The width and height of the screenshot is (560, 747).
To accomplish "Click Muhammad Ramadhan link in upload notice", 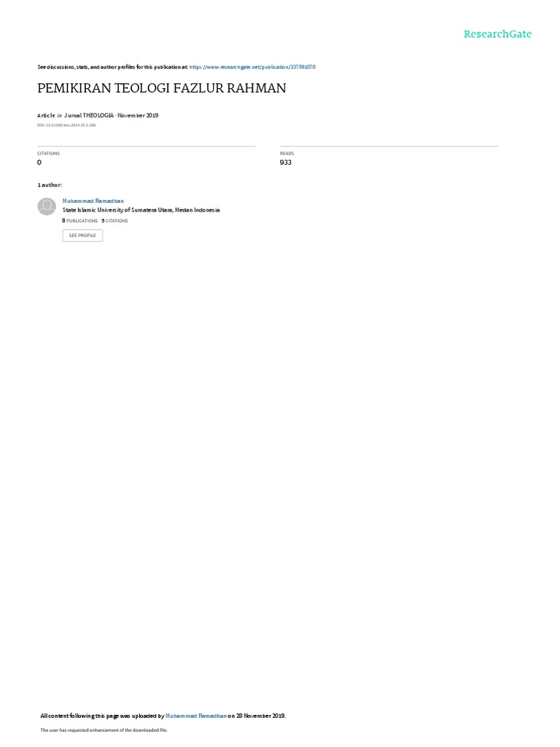I will point(195,716).
